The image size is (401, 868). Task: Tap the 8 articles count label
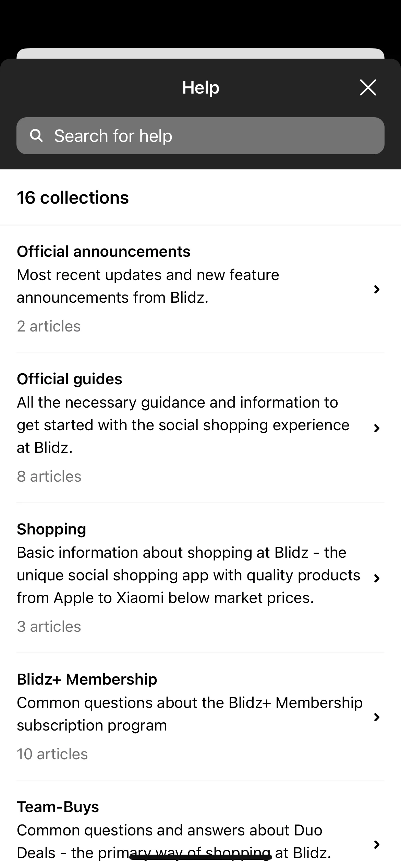coord(49,477)
